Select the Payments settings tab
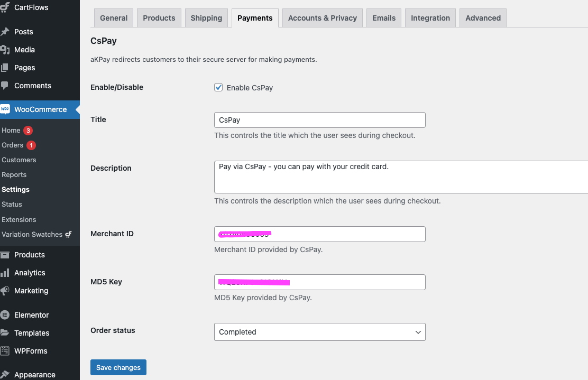The image size is (588, 380). coord(255,18)
